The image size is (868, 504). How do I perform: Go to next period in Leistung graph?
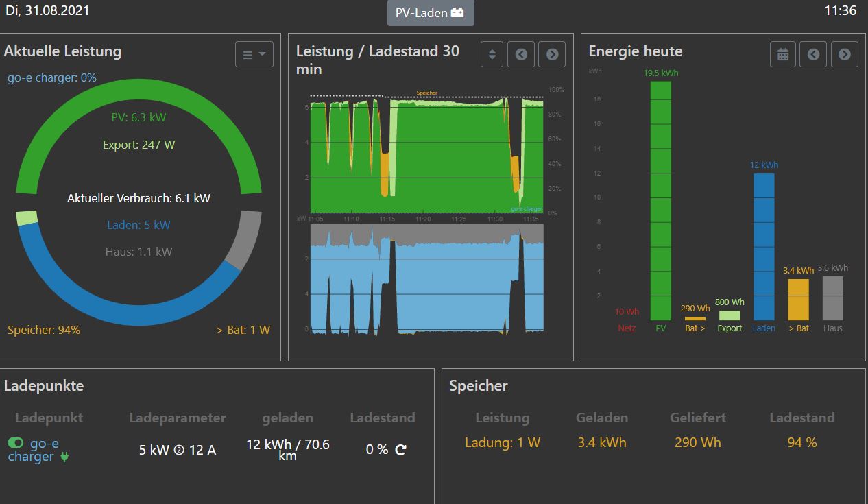(x=552, y=54)
